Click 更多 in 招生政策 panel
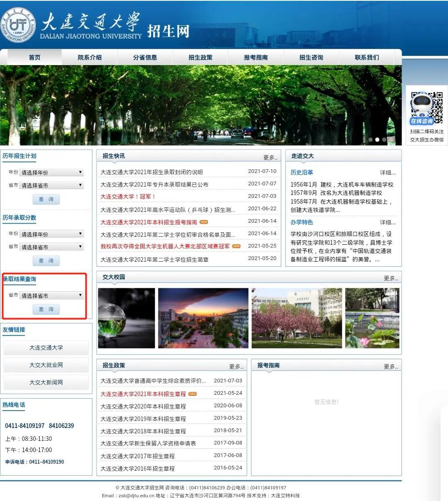Viewport: 448px width, 501px height. click(236, 367)
